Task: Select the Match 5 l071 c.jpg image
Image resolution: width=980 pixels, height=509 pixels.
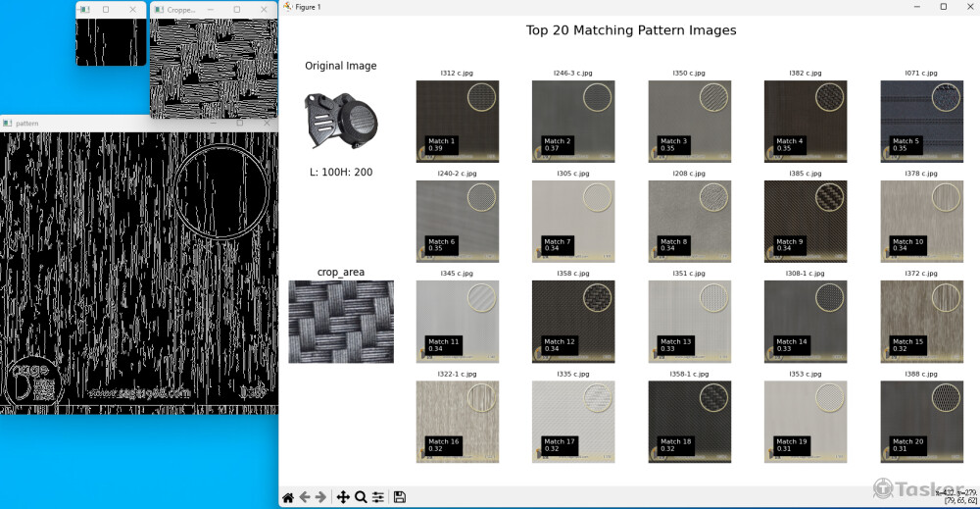Action: [921, 121]
